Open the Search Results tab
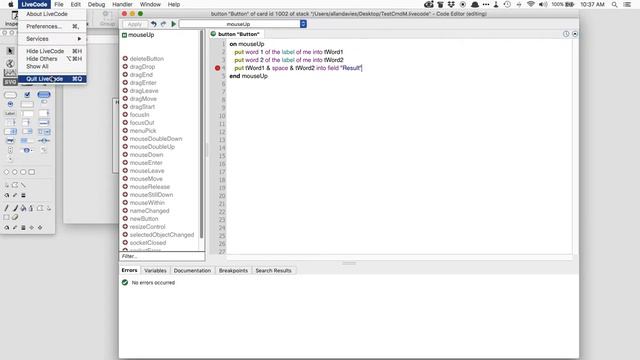This screenshot has width=640, height=360. (x=273, y=271)
